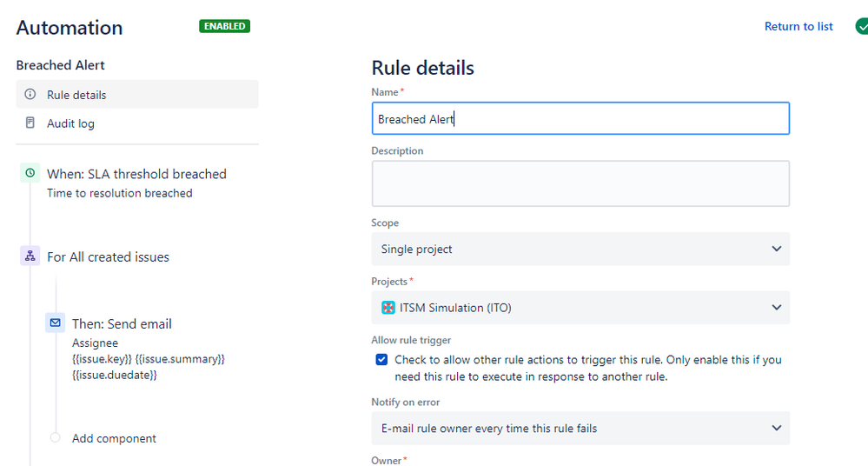Click Add component in the rule chain
The height and width of the screenshot is (466, 868).
[x=114, y=438]
